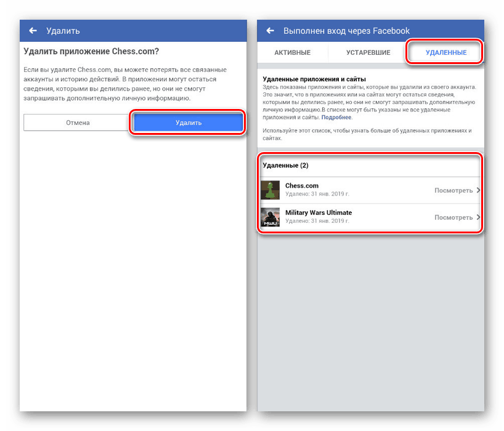Switch to the УСТАРЕВШИЕ tab
Image resolution: width=504 pixels, height=431 pixels.
coord(368,53)
